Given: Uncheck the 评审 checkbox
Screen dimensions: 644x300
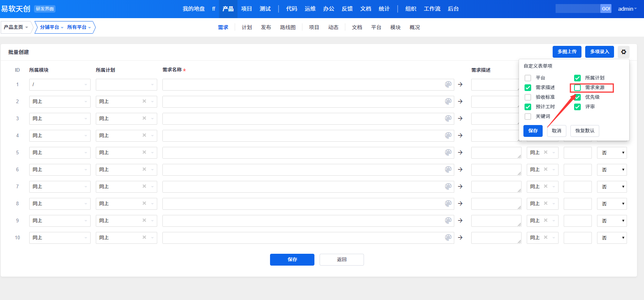Looking at the screenshot, I should (577, 107).
